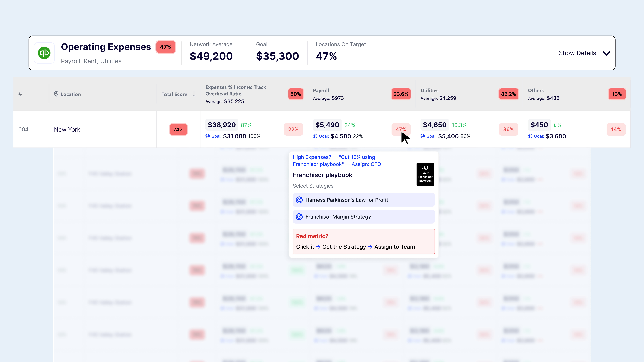Viewport: 644px width, 362px height.
Task: Click the green 87% expenses percentage
Action: coord(246,125)
